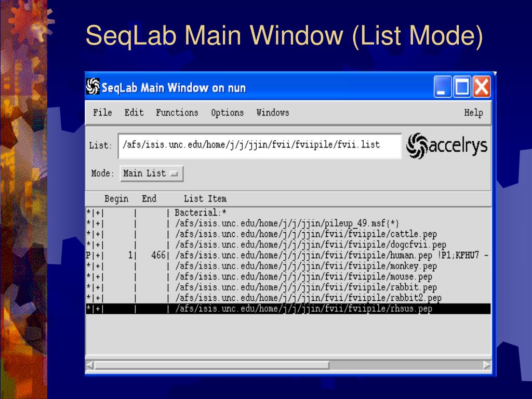The image size is (532, 399).
Task: Open the Main List mode dropdown
Action: (152, 174)
